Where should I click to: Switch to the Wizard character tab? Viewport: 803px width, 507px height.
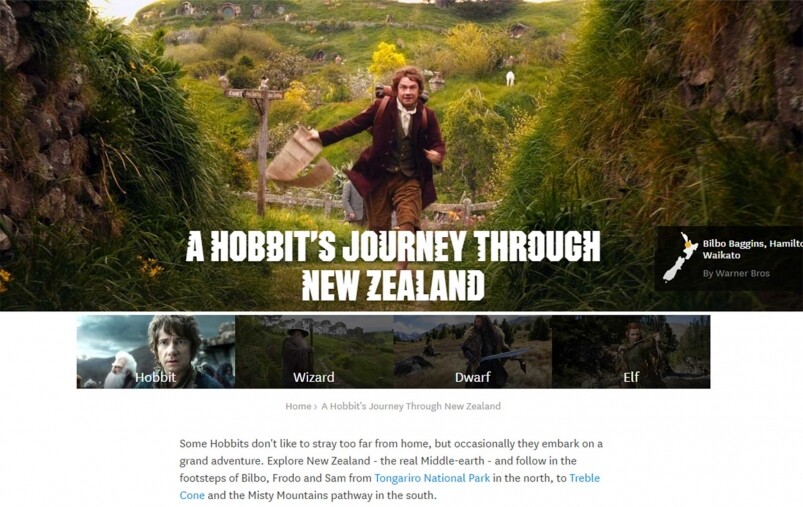tap(314, 352)
